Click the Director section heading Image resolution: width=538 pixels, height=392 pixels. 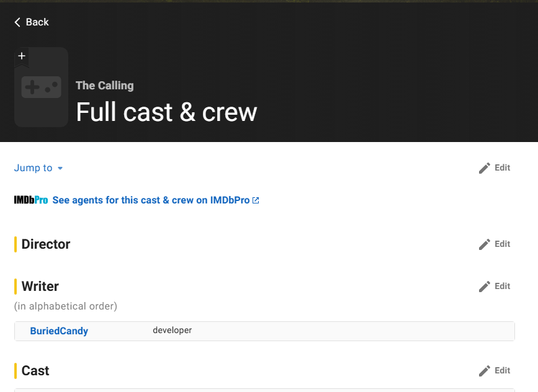coord(46,244)
